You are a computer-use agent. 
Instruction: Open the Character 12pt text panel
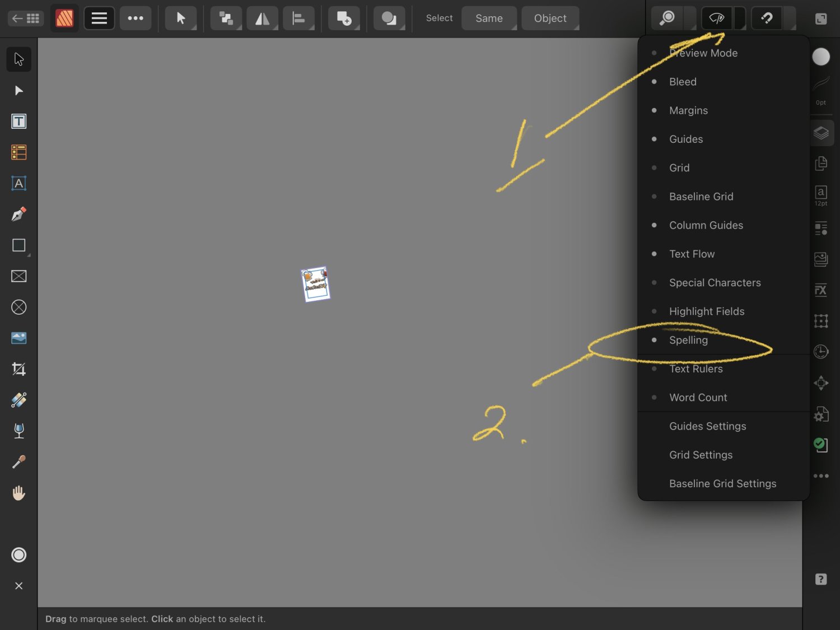point(821,195)
